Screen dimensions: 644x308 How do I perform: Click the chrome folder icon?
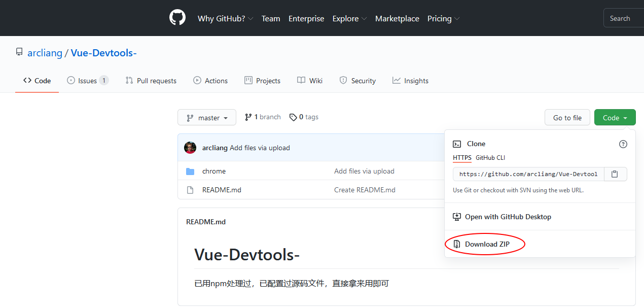pos(190,172)
